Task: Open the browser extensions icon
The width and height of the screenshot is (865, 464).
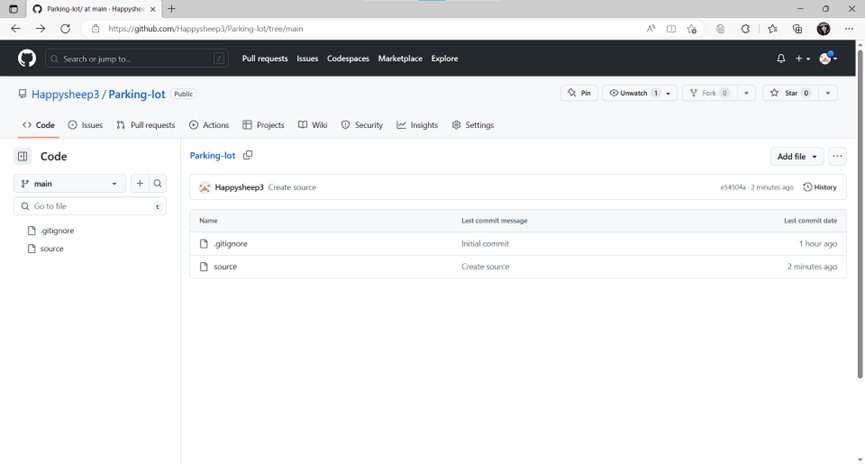Action: [745, 29]
